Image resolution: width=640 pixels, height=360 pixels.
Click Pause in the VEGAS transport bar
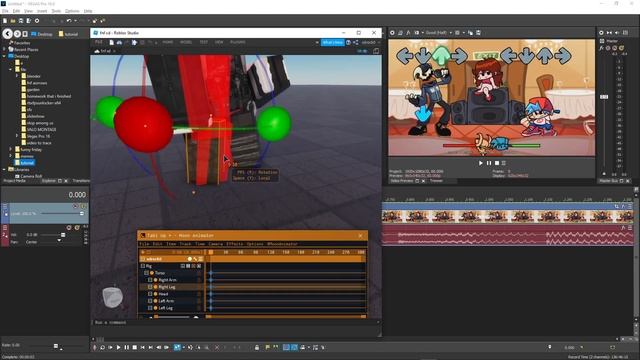click(x=127, y=347)
